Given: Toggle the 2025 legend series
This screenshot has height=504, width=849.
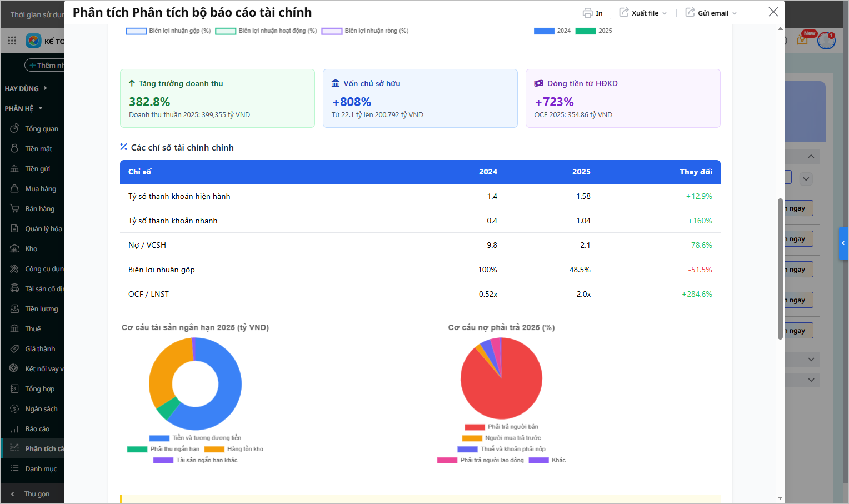Looking at the screenshot, I should (594, 31).
